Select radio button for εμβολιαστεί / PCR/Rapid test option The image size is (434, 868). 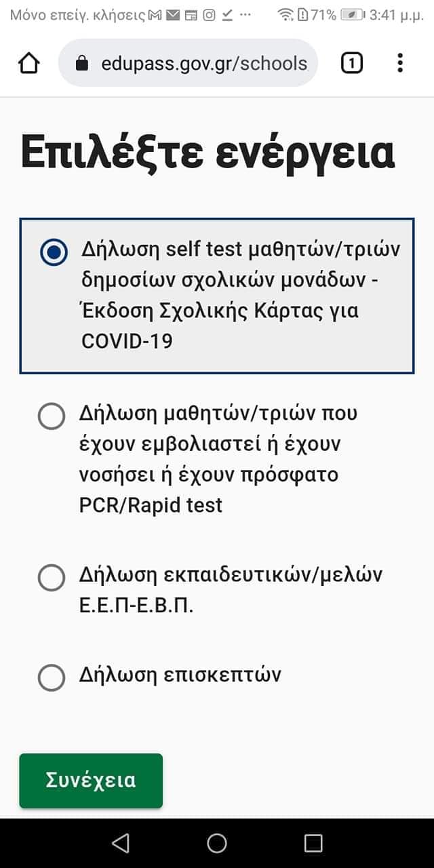pyautogui.click(x=52, y=416)
